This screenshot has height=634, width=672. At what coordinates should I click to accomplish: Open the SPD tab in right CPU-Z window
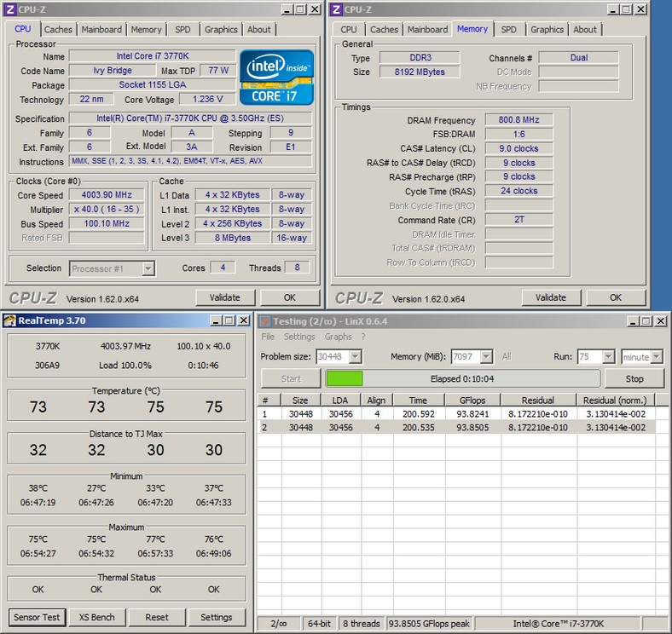[x=508, y=29]
